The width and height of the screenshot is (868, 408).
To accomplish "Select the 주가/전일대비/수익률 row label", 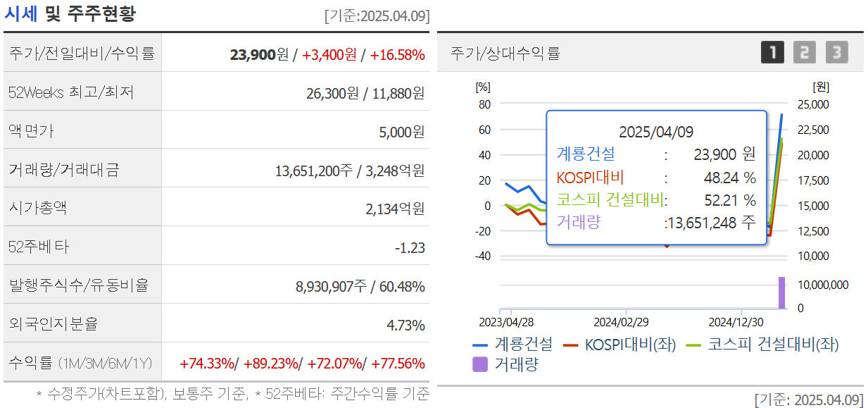I will tap(82, 53).
